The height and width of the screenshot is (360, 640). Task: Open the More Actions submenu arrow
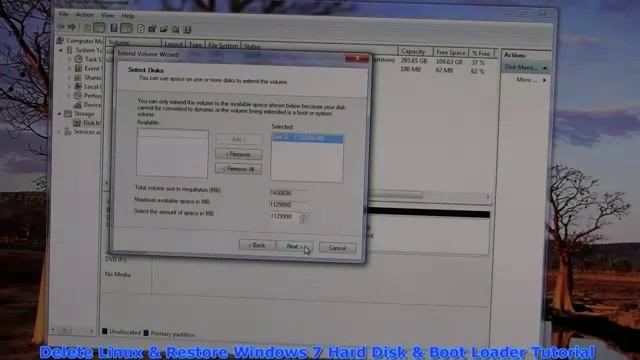point(544,80)
